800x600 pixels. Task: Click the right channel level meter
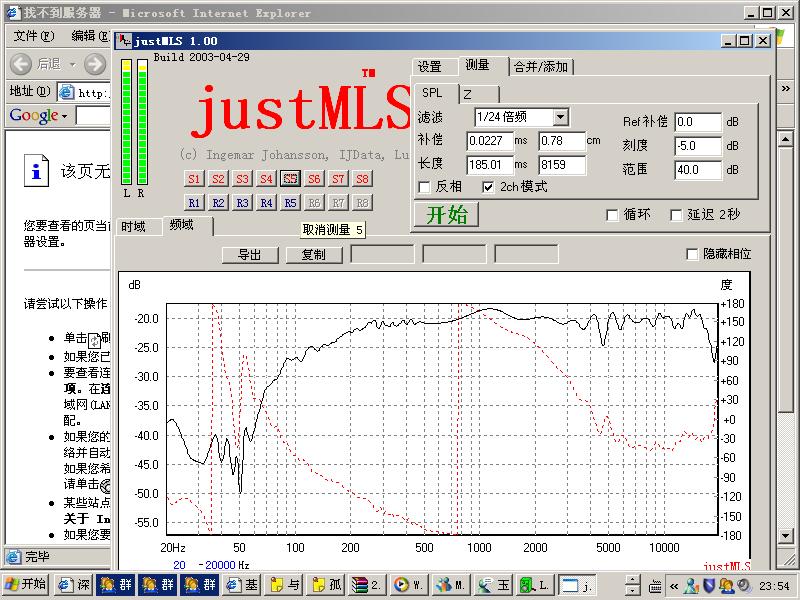(x=142, y=122)
